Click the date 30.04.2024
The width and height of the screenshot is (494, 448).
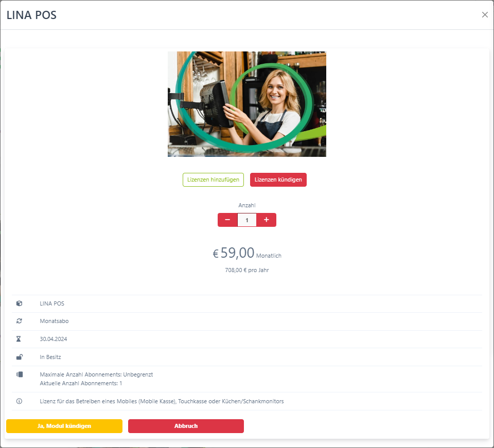pos(53,339)
